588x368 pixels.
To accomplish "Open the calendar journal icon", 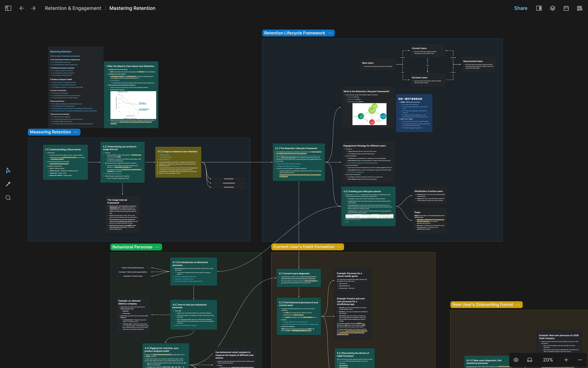I will [566, 8].
